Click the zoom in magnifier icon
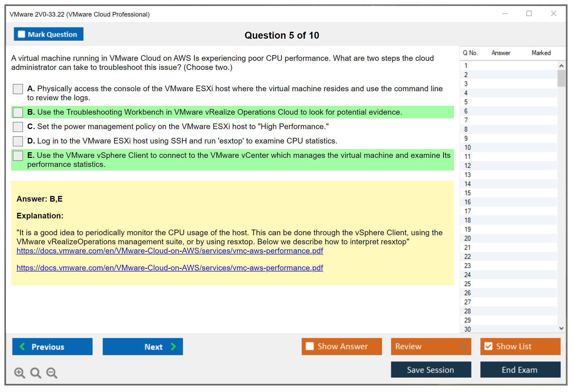This screenshot has height=392, width=574. pos(19,373)
